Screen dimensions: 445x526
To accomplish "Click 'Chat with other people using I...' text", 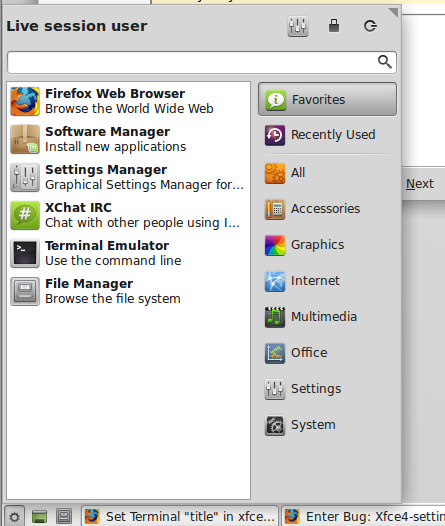I will (x=142, y=223).
